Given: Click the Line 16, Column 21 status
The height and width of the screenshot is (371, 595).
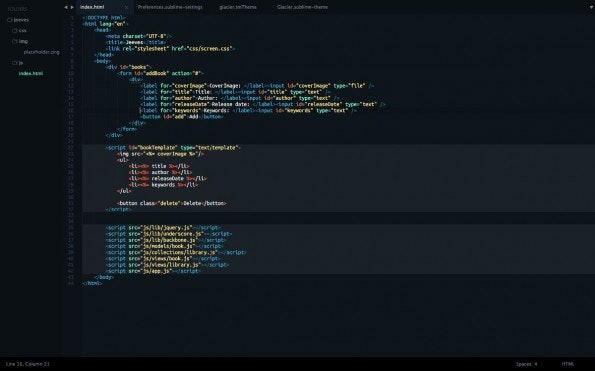Looking at the screenshot, I should [28, 364].
